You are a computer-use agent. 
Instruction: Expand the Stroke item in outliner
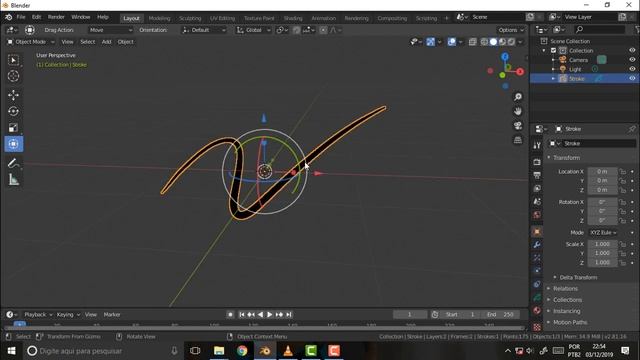[x=553, y=78]
